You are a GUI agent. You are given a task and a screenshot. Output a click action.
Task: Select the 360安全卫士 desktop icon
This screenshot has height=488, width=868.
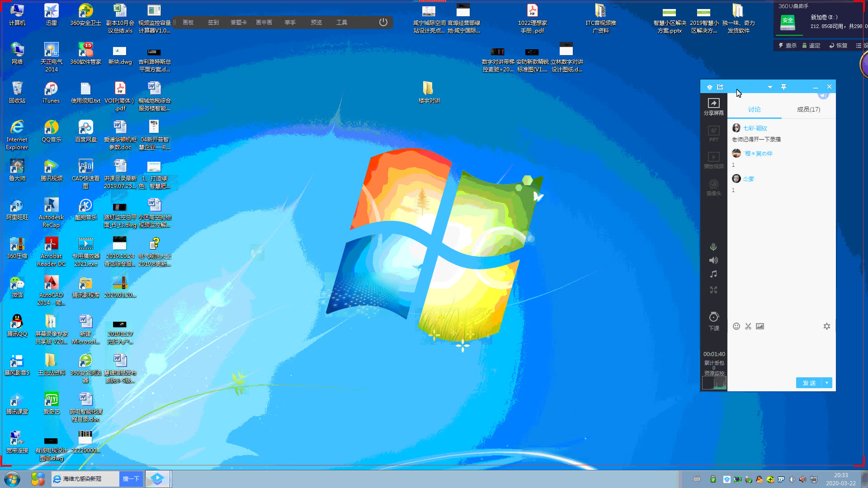click(85, 15)
